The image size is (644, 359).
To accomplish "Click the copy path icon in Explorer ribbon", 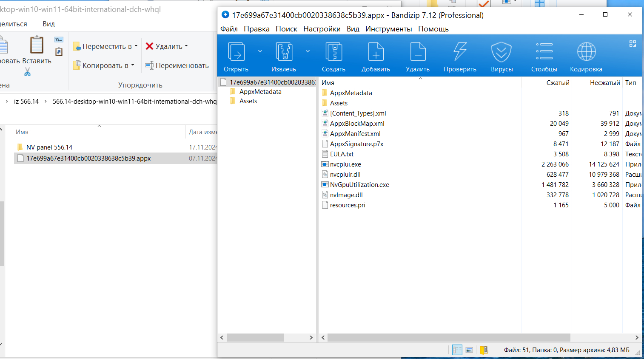I will pos(59,40).
